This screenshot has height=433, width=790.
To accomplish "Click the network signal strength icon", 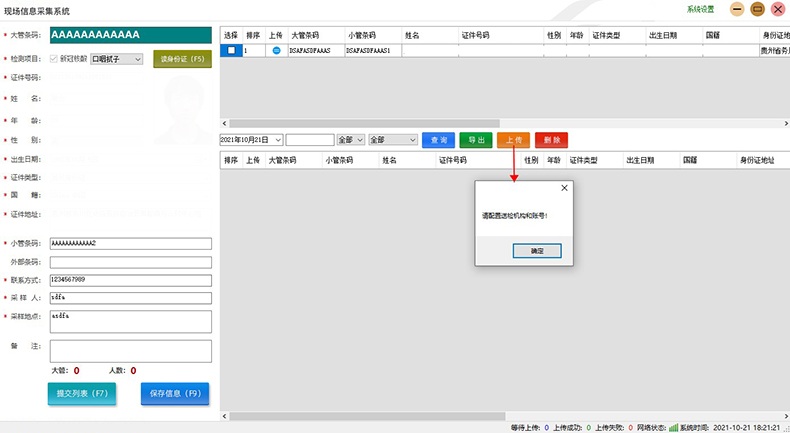I will 673,427.
